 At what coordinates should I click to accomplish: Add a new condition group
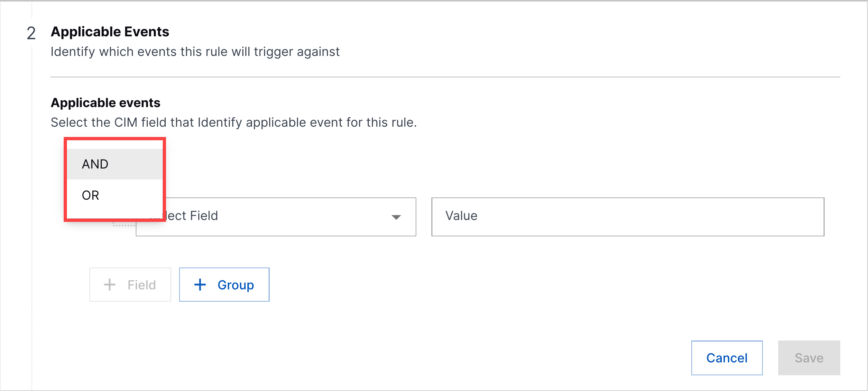click(224, 285)
